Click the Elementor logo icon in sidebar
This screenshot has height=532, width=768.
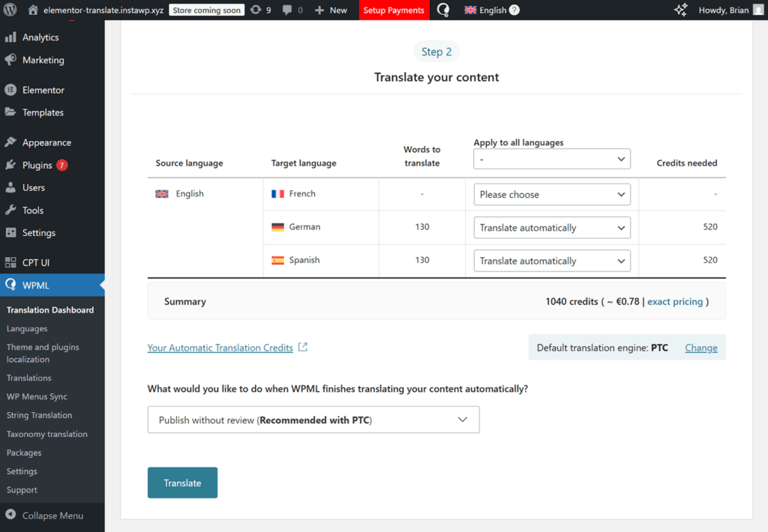(x=10, y=90)
